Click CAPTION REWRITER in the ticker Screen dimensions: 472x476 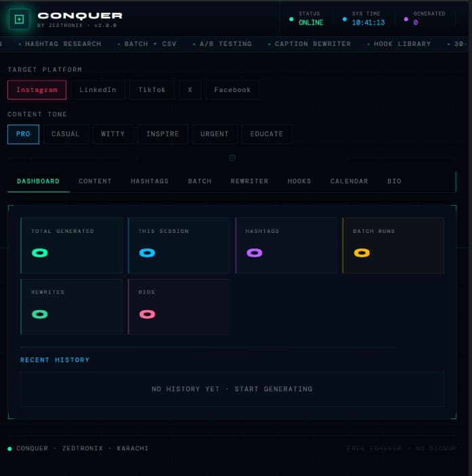(313, 44)
